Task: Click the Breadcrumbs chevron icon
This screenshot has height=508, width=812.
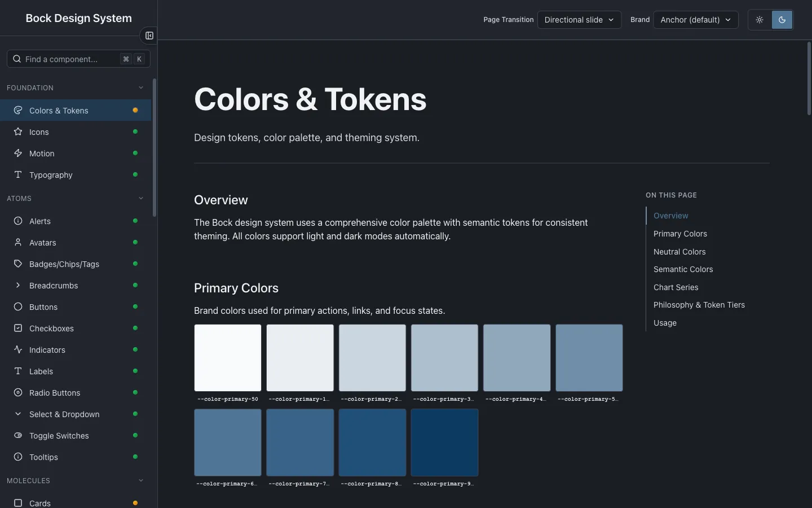Action: tap(18, 285)
